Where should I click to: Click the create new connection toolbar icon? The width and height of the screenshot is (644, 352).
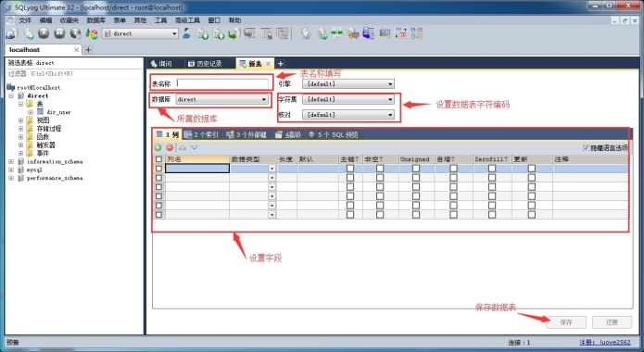pyautogui.click(x=11, y=33)
